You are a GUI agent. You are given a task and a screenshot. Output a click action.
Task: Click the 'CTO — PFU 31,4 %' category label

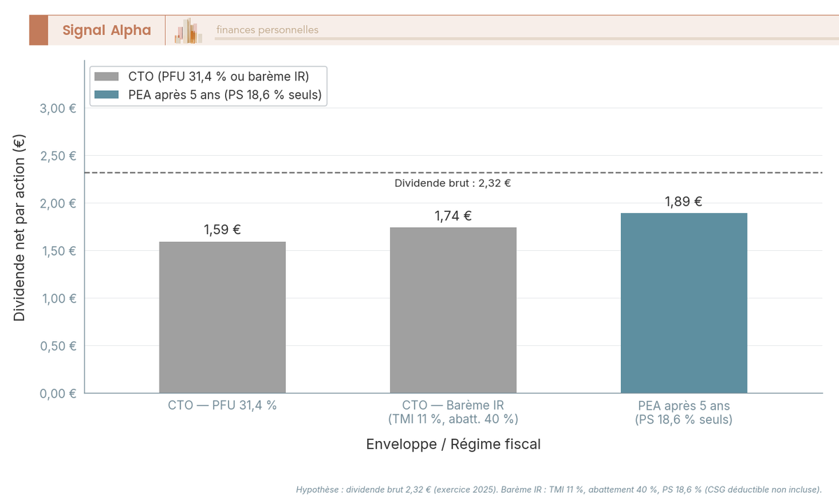(x=222, y=405)
